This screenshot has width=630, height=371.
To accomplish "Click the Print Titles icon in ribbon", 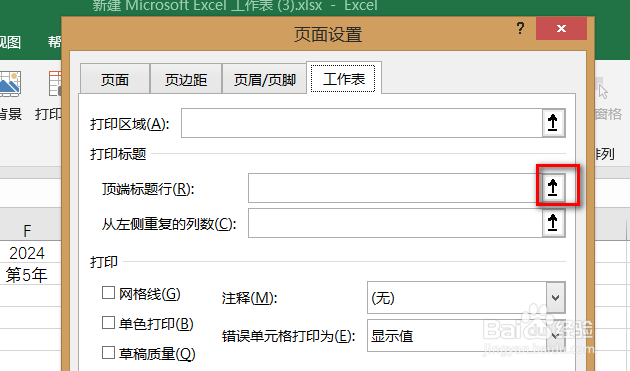I will 55,84.
